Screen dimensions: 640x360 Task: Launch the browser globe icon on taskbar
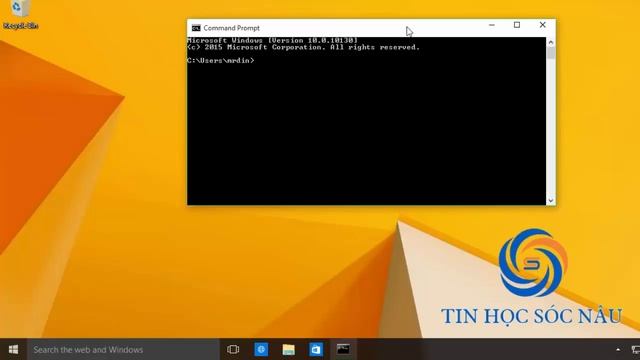[261, 349]
